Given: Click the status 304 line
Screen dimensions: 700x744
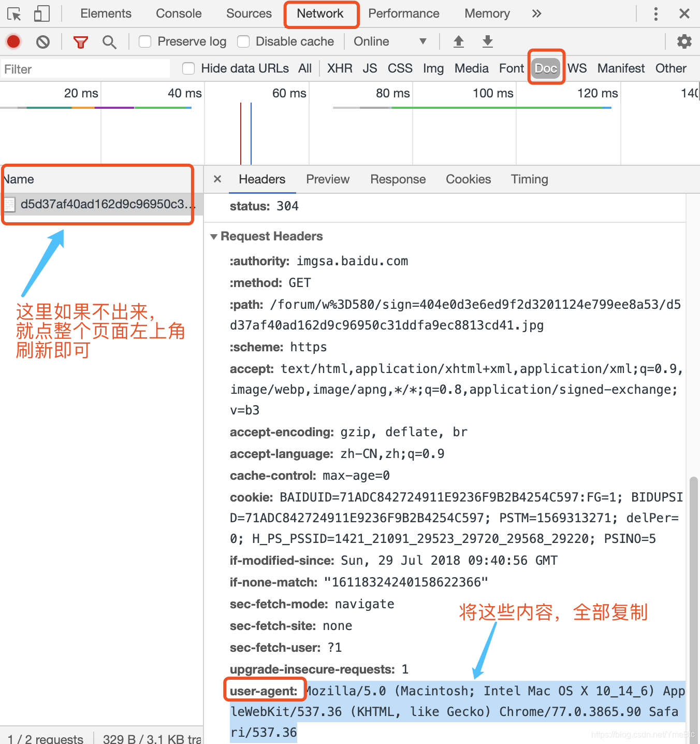Looking at the screenshot, I should click(264, 206).
